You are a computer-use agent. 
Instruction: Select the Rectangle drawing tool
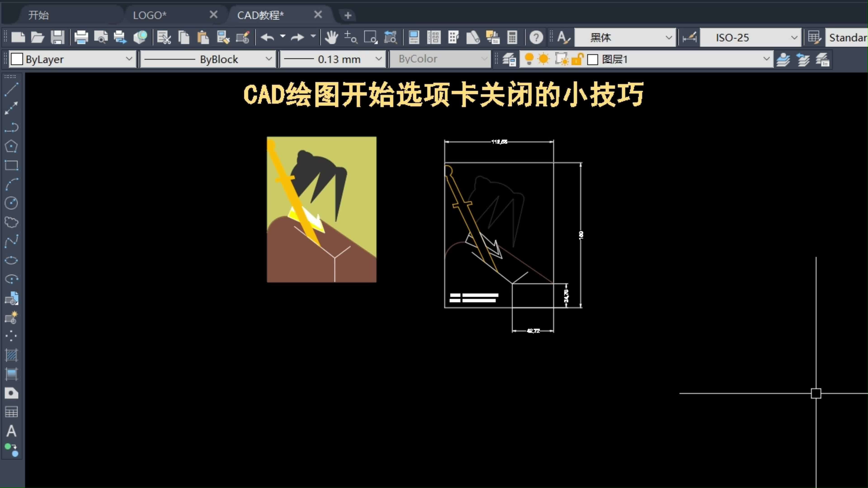tap(11, 165)
